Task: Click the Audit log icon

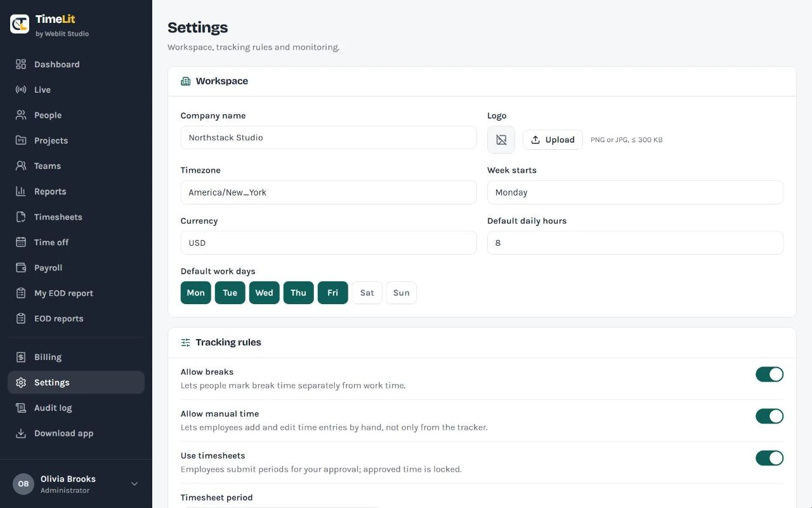Action: pyautogui.click(x=21, y=408)
